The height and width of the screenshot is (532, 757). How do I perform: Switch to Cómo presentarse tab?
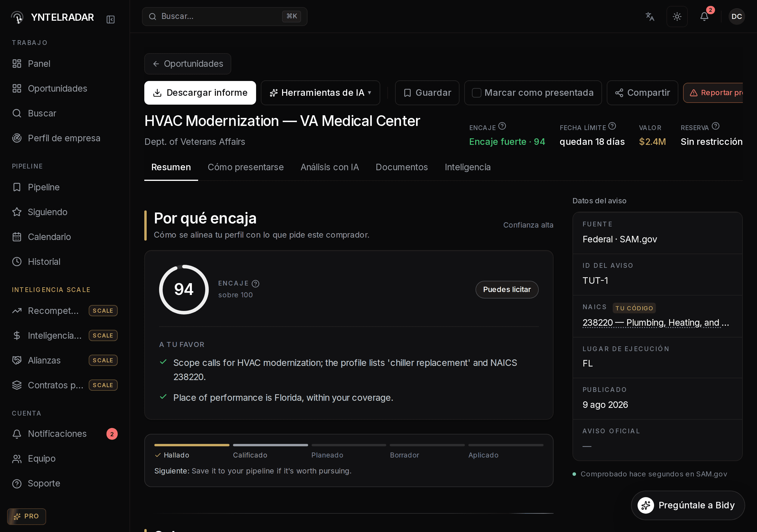click(246, 167)
